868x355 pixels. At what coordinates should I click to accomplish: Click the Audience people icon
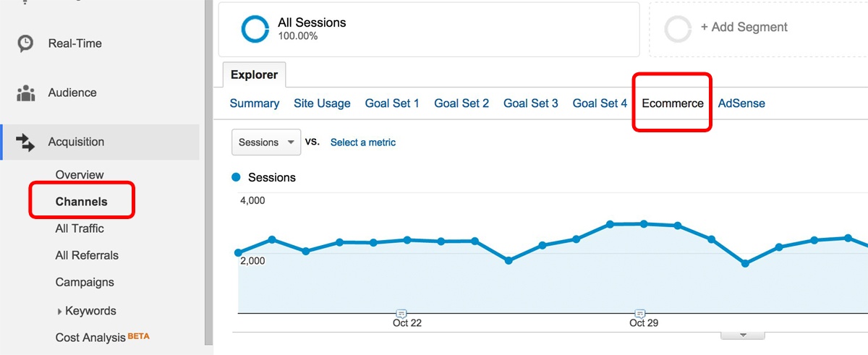click(25, 93)
